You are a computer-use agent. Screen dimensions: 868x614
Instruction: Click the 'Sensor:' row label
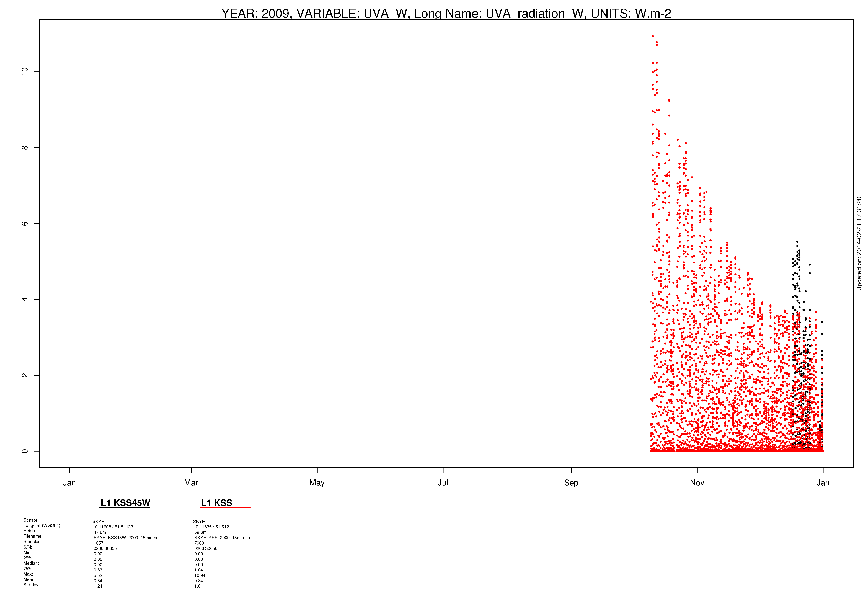point(31,520)
